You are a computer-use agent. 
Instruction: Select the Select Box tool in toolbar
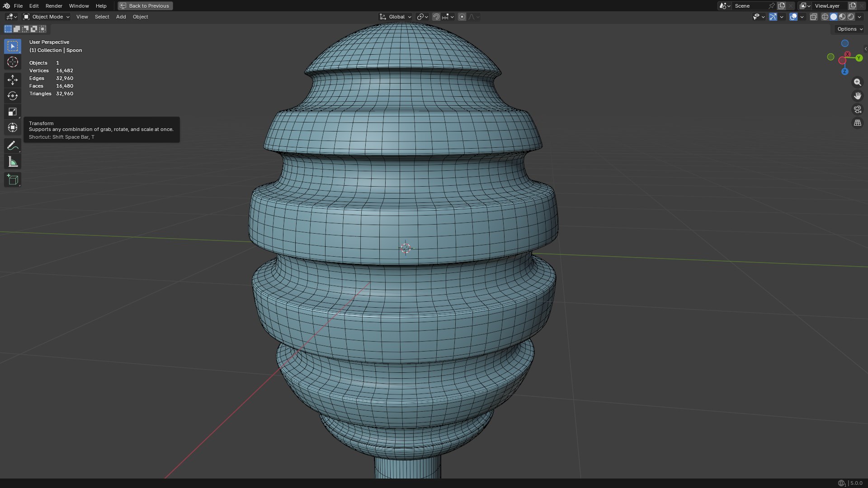click(13, 46)
